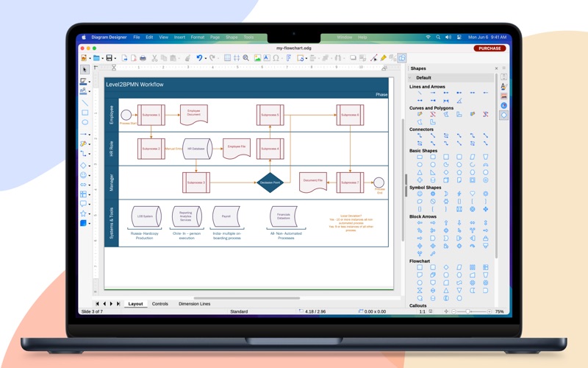Click the Wi-Fi icon in menu bar
The width and height of the screenshot is (588, 368).
click(x=429, y=38)
